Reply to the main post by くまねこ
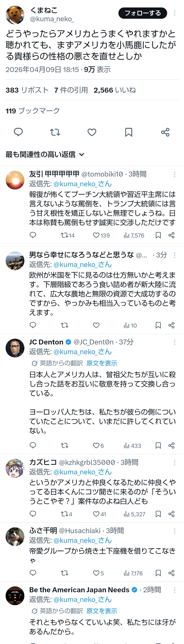184x644 pixels. point(18,132)
